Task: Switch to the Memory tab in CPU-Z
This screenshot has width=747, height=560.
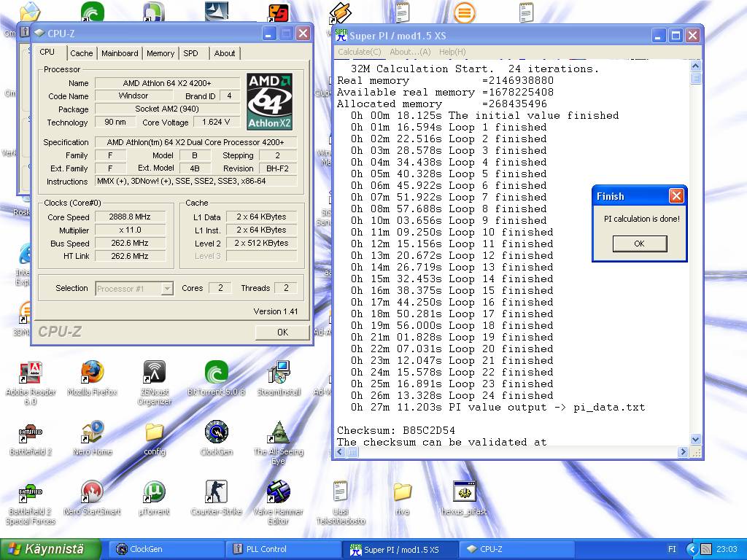Action: pos(160,53)
